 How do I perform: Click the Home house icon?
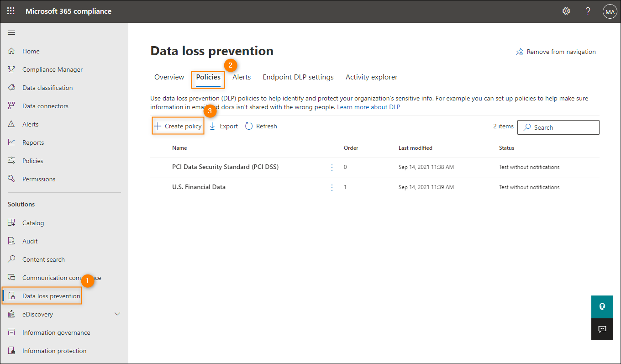pyautogui.click(x=12, y=51)
